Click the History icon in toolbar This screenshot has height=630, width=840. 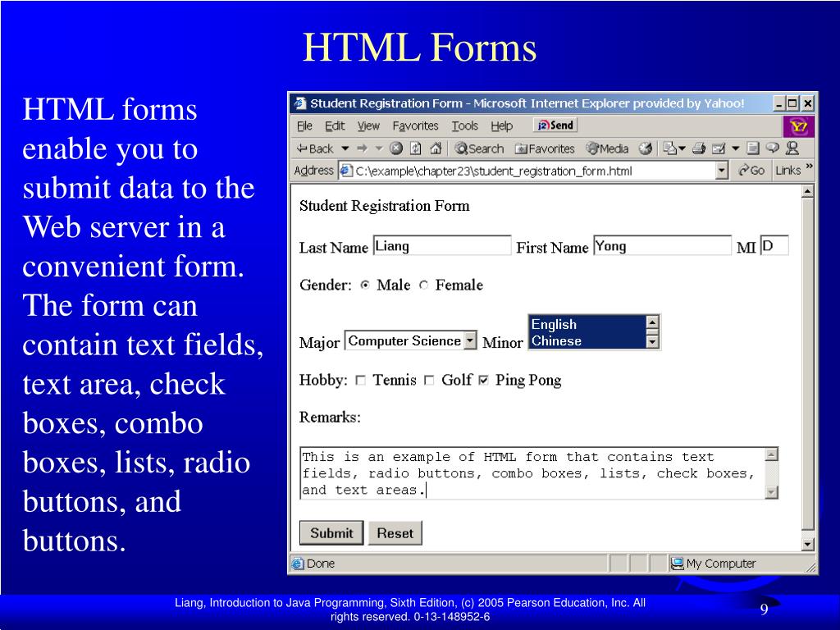pos(645,148)
